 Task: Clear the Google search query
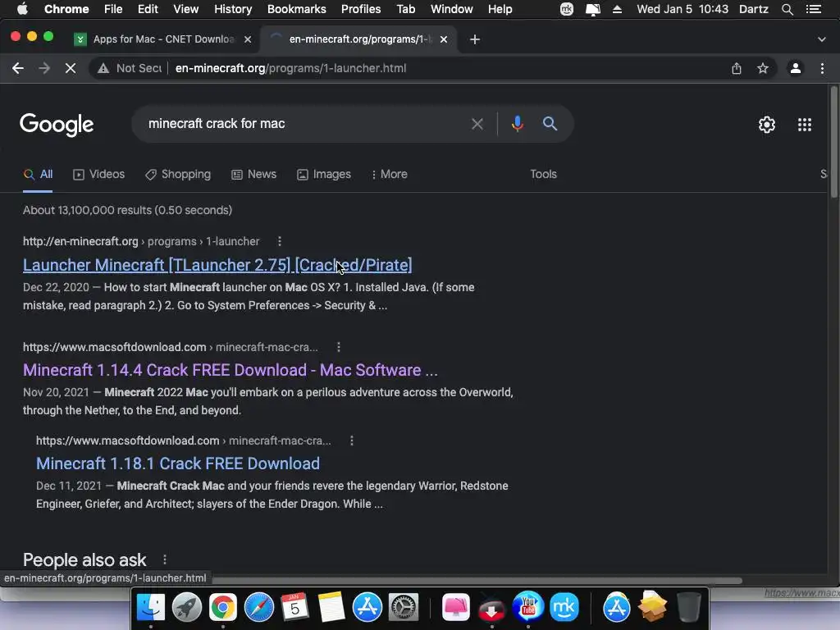[x=477, y=125]
